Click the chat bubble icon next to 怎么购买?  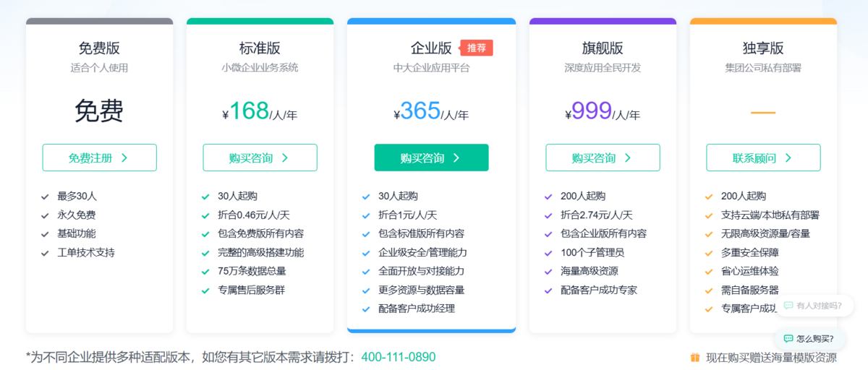[x=788, y=338]
